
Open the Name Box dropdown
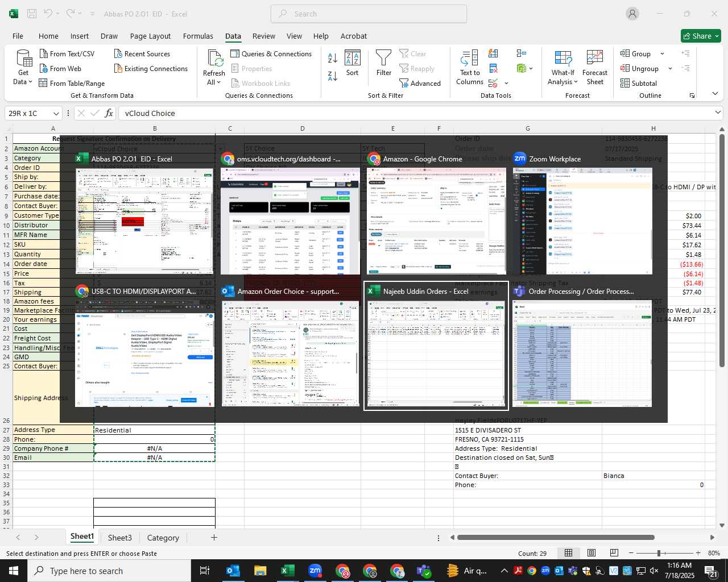pos(56,114)
